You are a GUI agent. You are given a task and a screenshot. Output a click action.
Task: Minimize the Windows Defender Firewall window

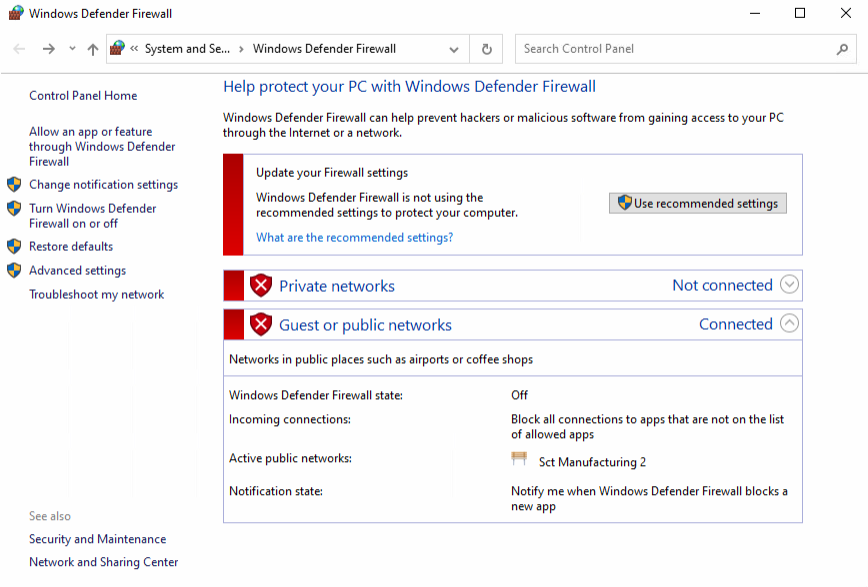tap(755, 13)
